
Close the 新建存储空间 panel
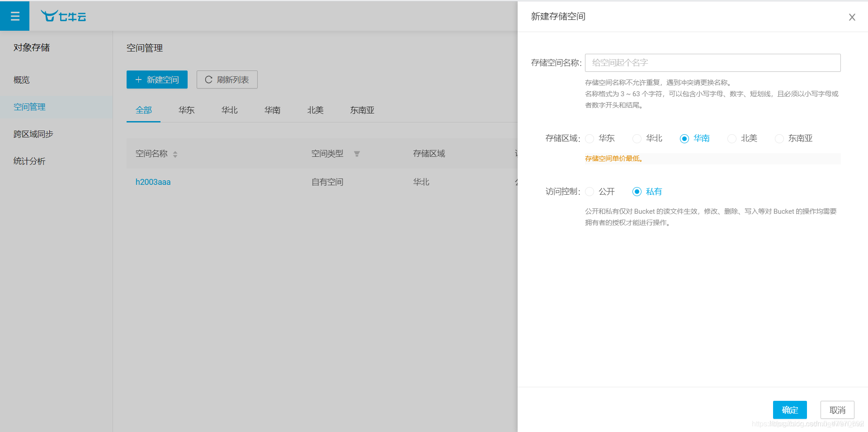pyautogui.click(x=852, y=17)
